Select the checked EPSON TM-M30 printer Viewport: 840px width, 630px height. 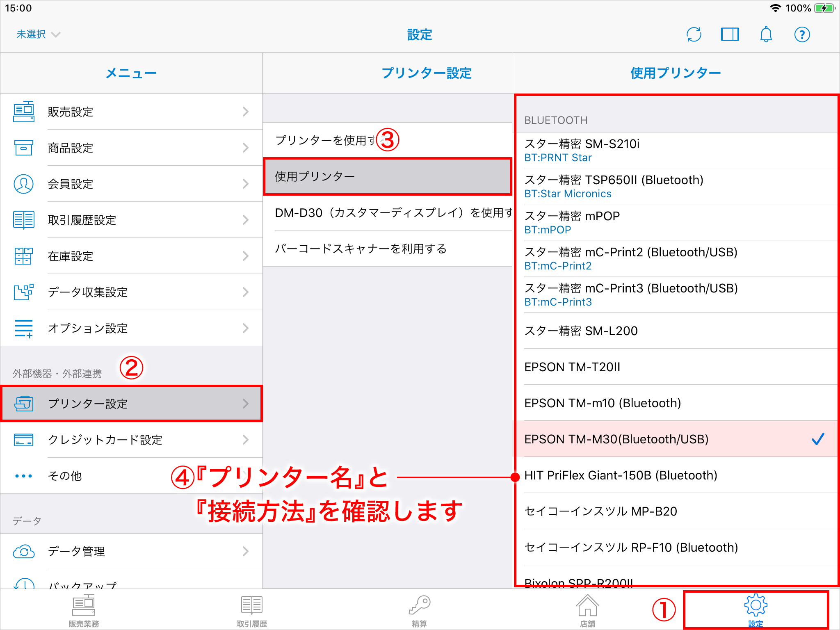tap(677, 439)
